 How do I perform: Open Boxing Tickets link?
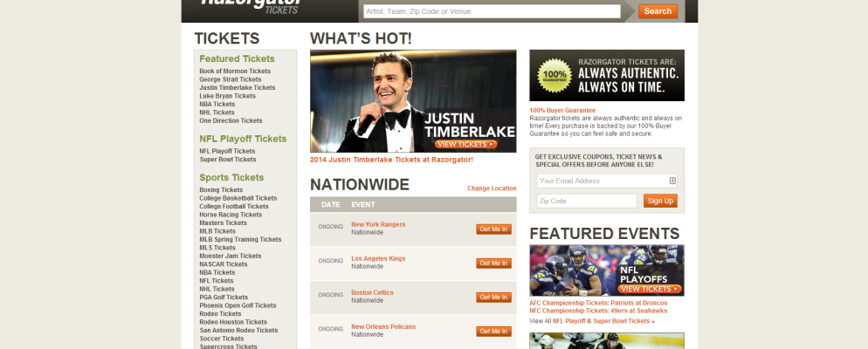tap(221, 190)
